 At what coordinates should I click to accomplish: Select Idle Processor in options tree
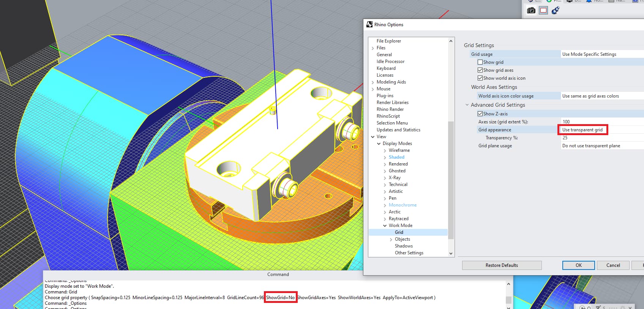(390, 61)
